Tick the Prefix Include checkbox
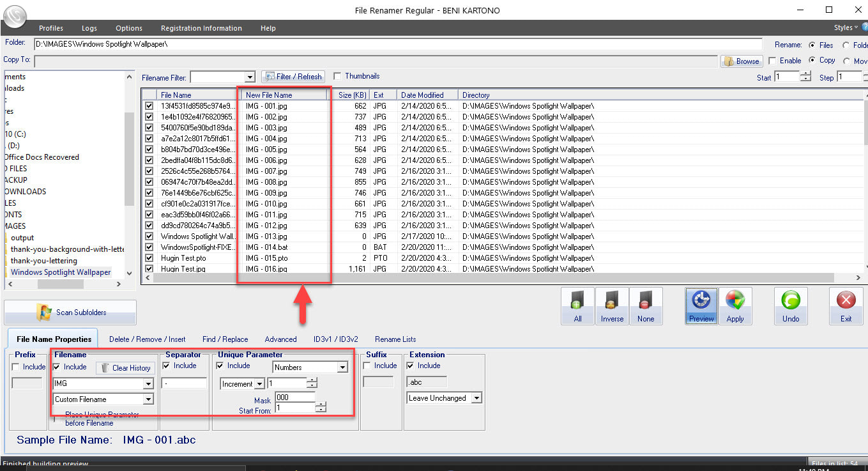The height and width of the screenshot is (471, 868). click(x=16, y=367)
